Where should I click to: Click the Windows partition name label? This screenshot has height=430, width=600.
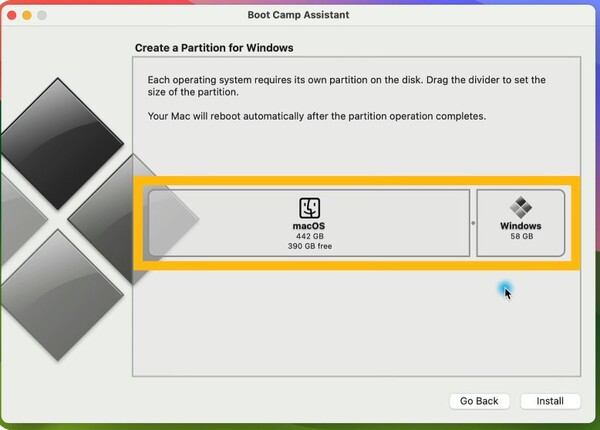520,226
